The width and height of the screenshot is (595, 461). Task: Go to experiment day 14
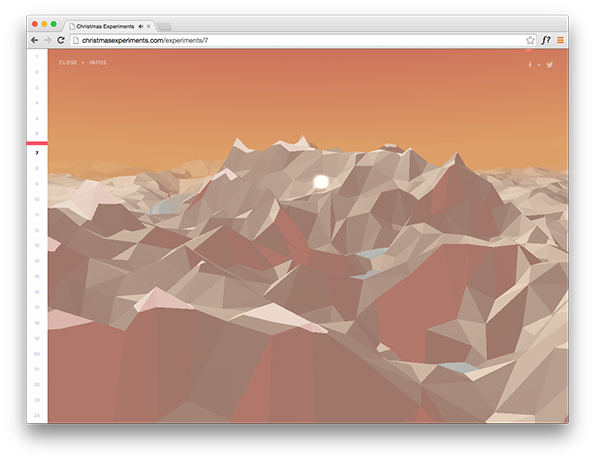click(37, 261)
